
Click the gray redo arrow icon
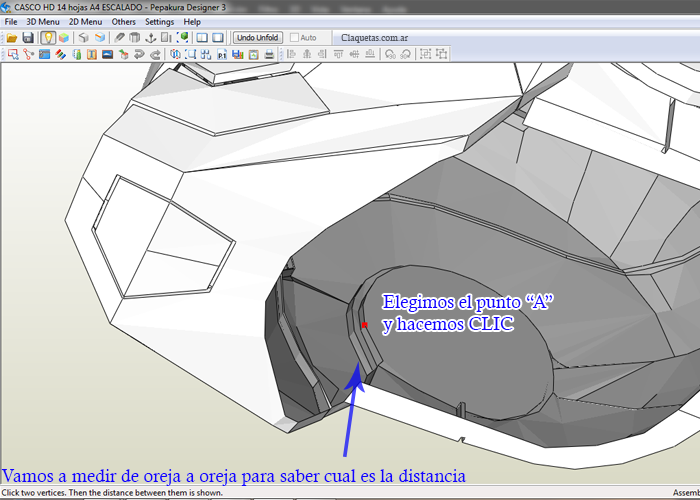point(155,54)
